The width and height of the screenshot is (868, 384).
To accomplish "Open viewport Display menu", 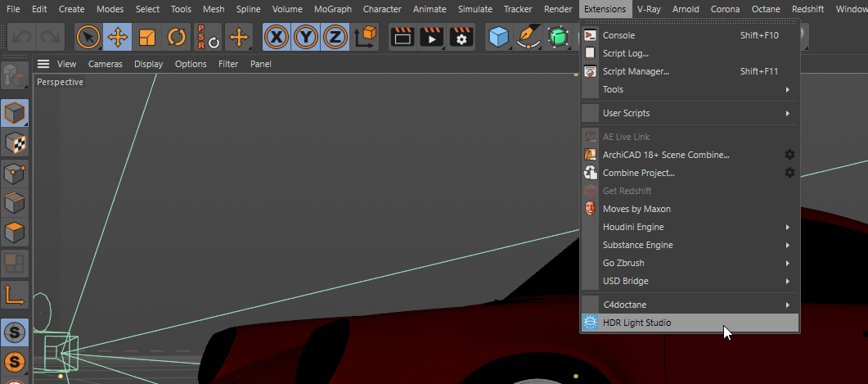I will coord(148,64).
